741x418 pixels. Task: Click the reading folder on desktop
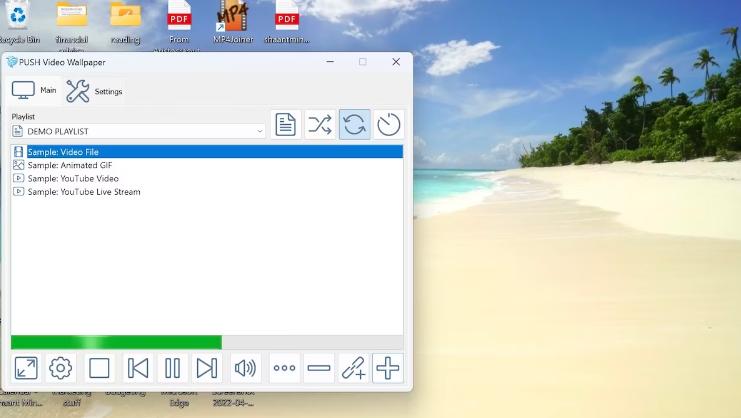(x=126, y=22)
